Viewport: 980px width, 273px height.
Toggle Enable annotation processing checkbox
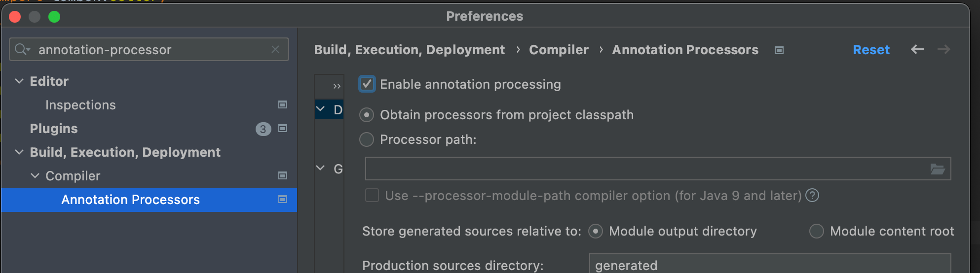tap(367, 84)
